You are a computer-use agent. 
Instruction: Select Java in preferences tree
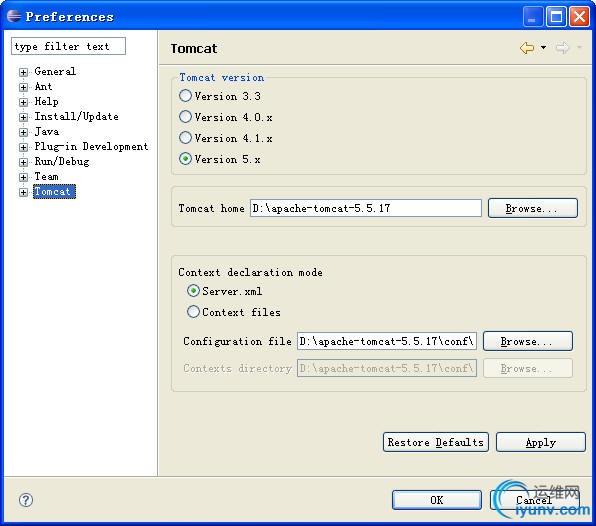pos(47,132)
